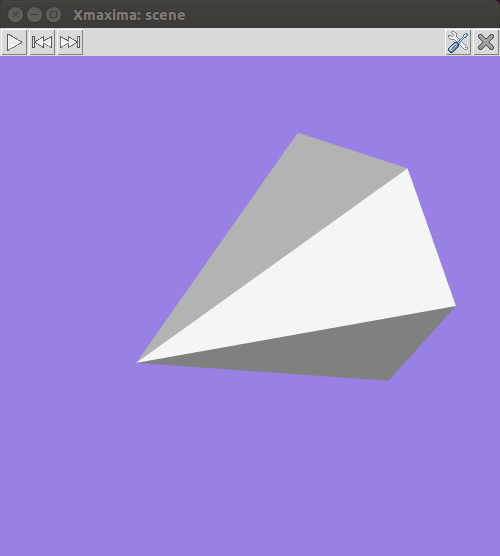Click the edge between white and light gray faces

pos(272,266)
